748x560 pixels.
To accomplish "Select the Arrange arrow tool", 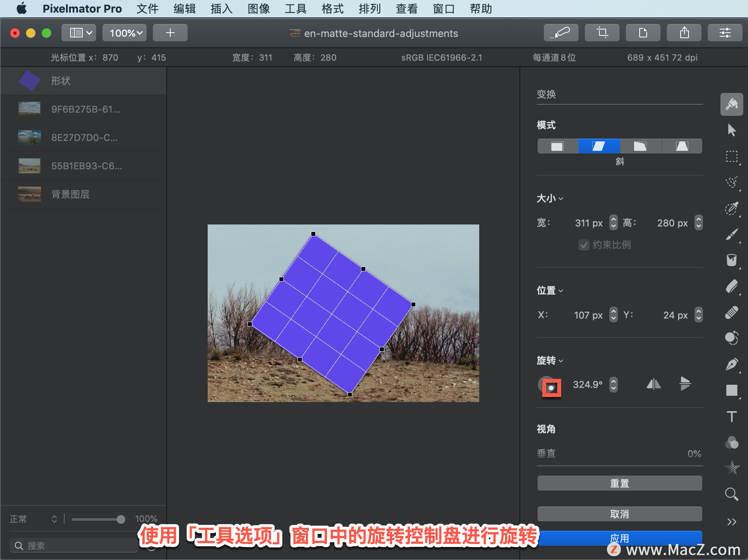I will coord(731,130).
